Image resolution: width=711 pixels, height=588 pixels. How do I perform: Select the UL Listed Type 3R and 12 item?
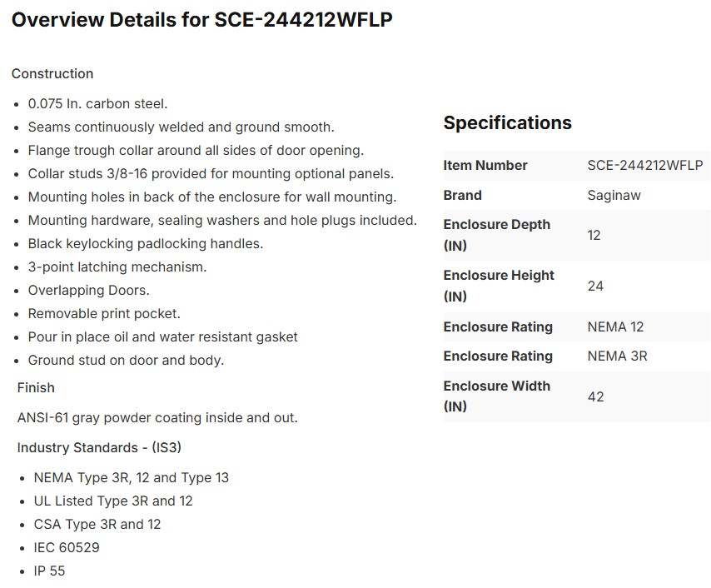[x=113, y=501]
